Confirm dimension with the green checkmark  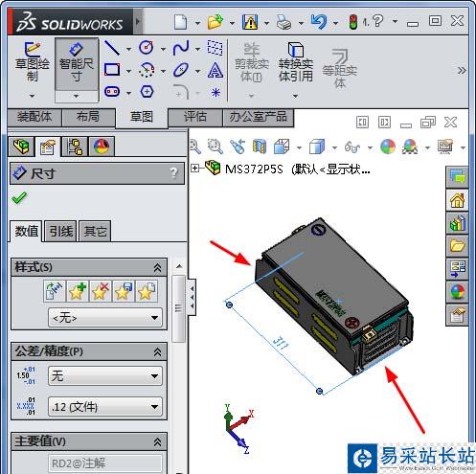(19, 198)
